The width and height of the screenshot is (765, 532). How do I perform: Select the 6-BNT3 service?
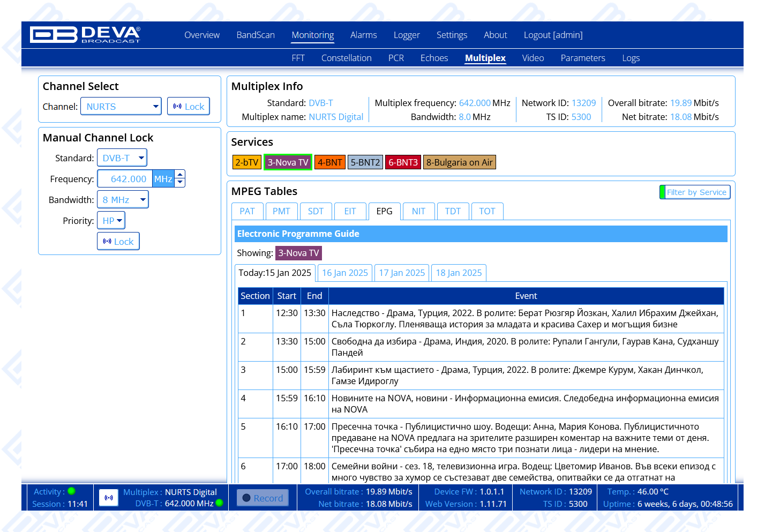tap(403, 162)
